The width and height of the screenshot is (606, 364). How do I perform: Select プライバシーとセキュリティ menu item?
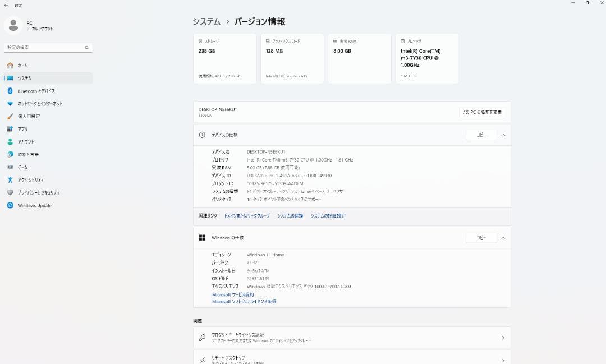coord(48,192)
